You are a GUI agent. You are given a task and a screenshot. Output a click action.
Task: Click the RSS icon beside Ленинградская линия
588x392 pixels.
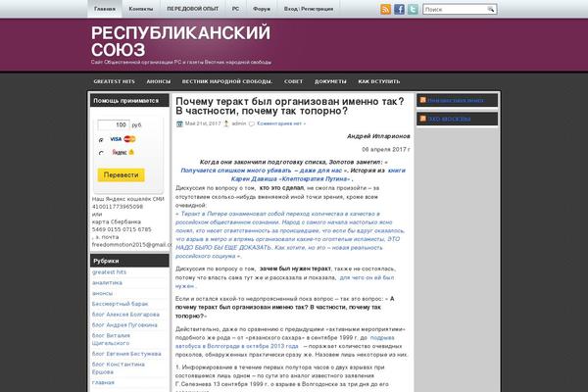[423, 100]
